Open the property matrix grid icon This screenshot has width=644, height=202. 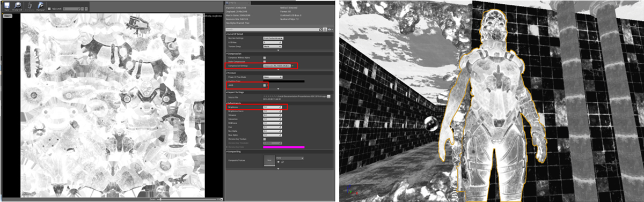click(x=325, y=29)
